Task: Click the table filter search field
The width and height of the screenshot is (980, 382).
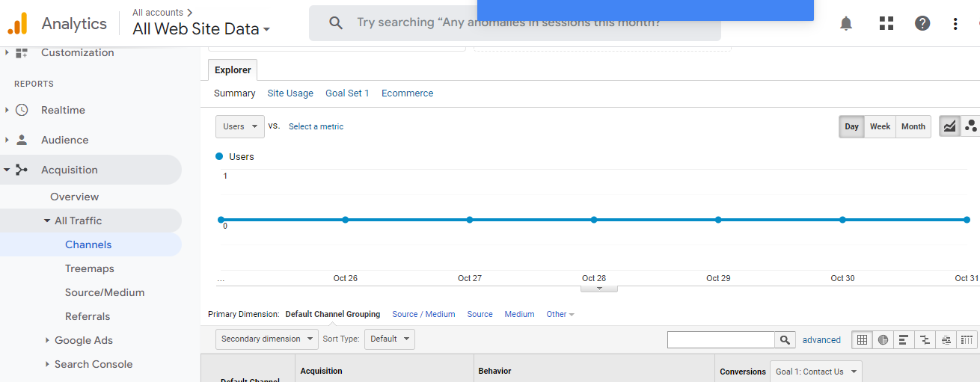Action: (720, 340)
